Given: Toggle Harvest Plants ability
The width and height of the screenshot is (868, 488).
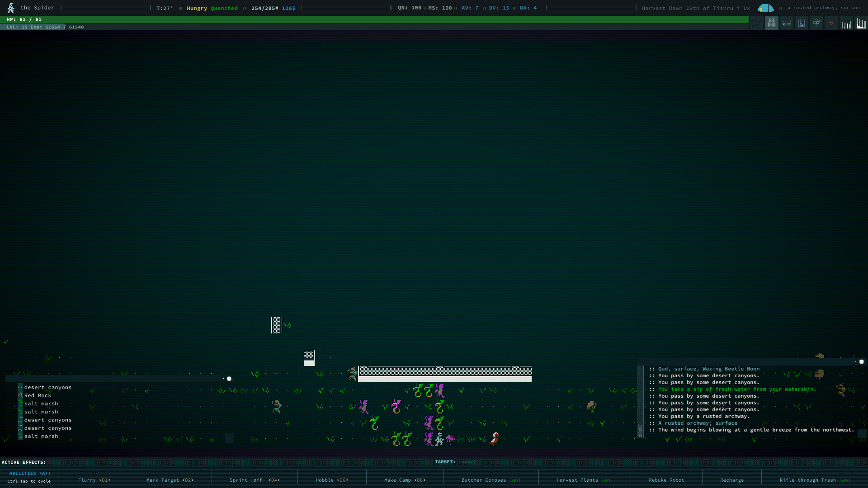Looking at the screenshot, I should pyautogui.click(x=584, y=480).
